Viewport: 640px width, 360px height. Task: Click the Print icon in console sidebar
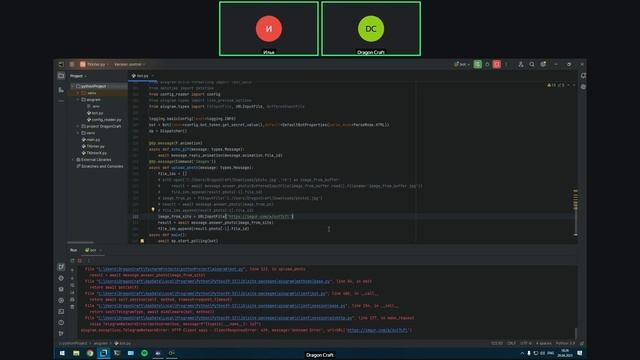[x=72, y=300]
